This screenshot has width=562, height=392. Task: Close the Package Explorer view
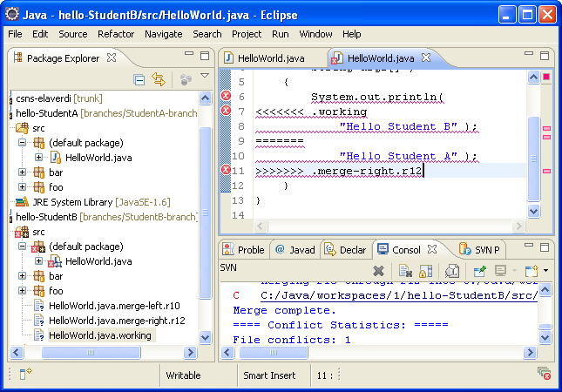point(111,58)
